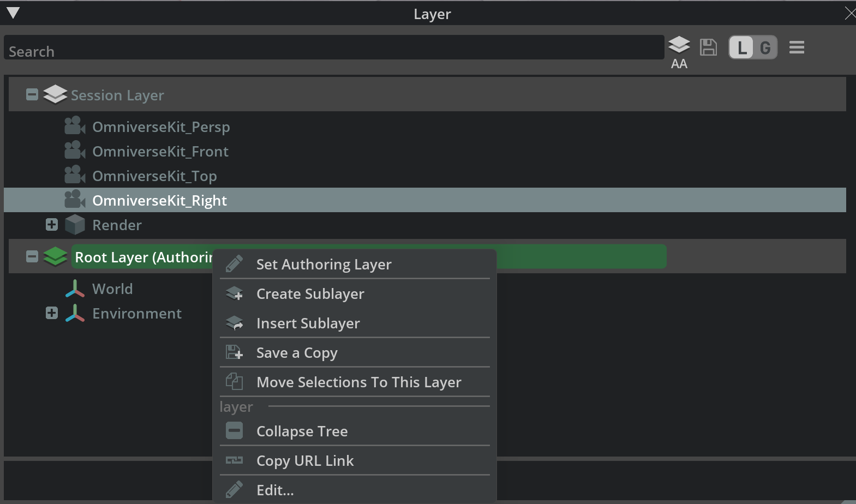This screenshot has width=856, height=504.
Task: Click the OmniverseKit_Persp camera icon
Action: (75, 126)
